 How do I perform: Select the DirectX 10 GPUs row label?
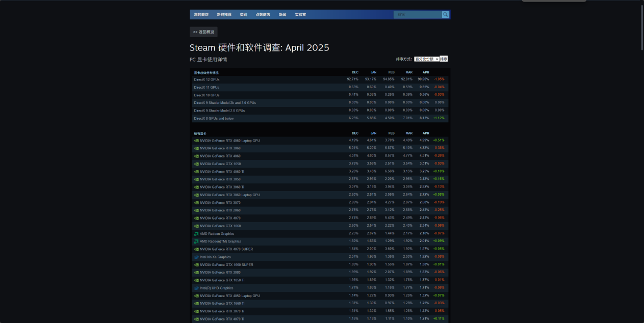(x=207, y=95)
